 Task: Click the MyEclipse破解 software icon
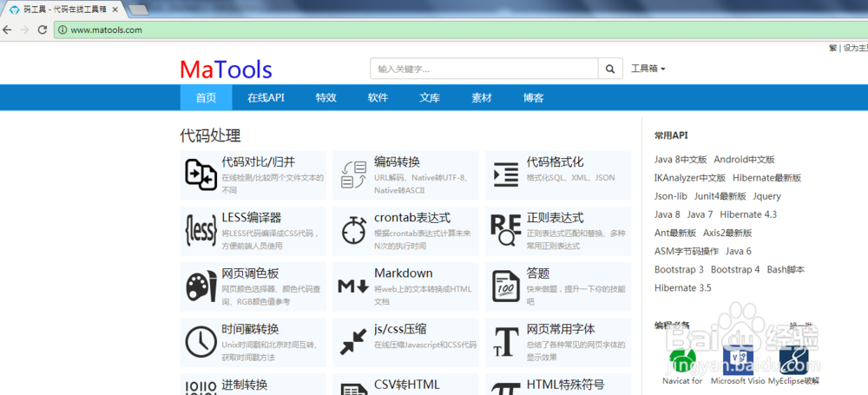click(794, 360)
